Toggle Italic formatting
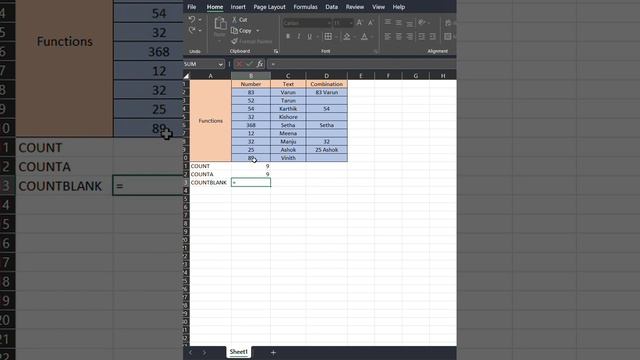Image resolution: width=640 pixels, height=360 pixels. pos(299,37)
